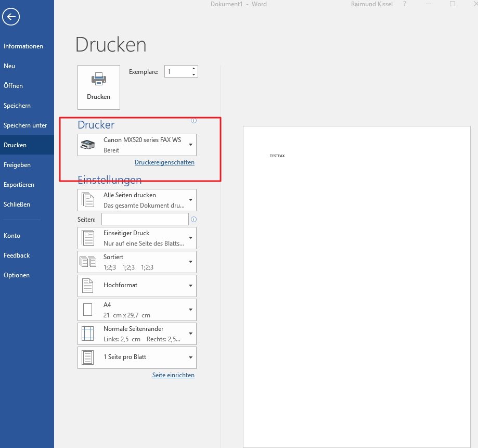Click the large Drucken print button
Screen dimensions: 478x448
click(99, 87)
